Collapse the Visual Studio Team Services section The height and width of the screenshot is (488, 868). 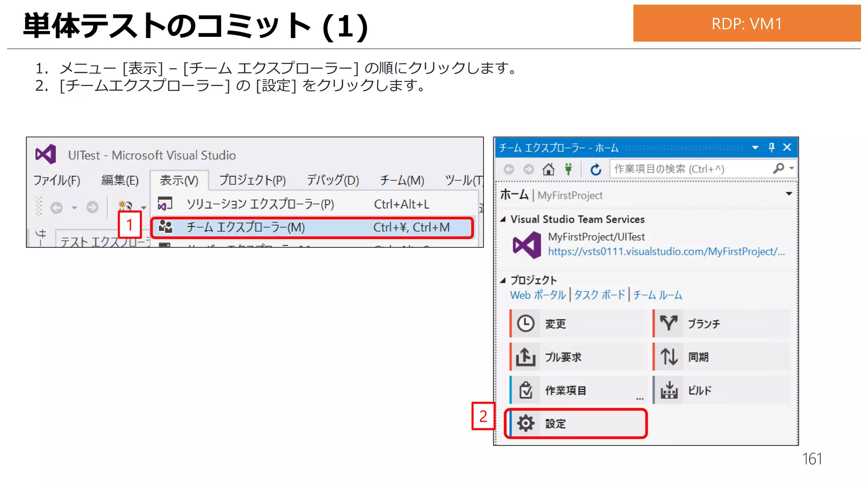click(x=503, y=219)
